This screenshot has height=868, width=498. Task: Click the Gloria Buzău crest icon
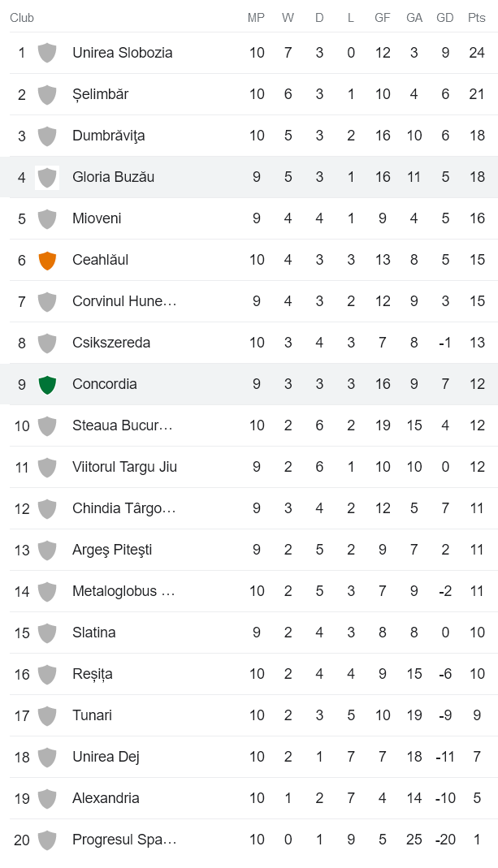(47, 177)
